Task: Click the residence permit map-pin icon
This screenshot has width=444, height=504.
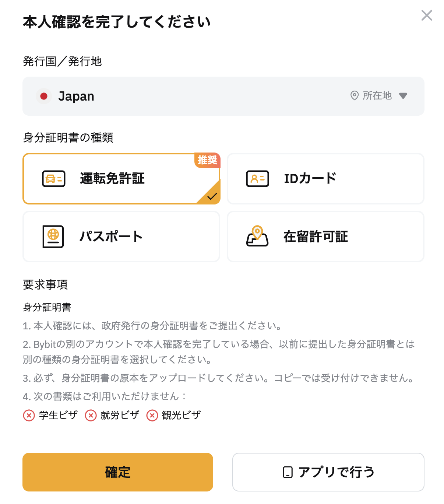Action: pyautogui.click(x=257, y=236)
